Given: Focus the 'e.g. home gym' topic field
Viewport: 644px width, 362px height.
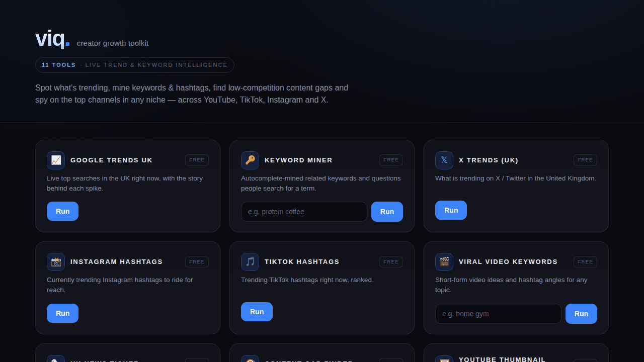Looking at the screenshot, I should click(x=498, y=314).
